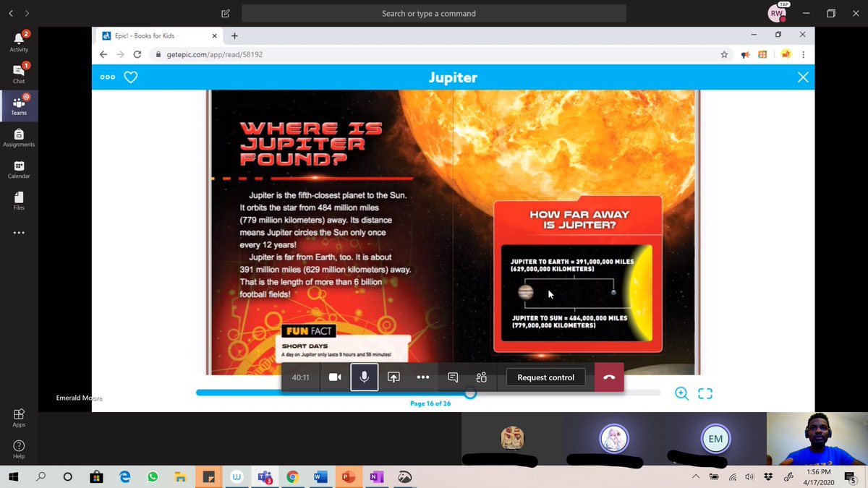This screenshot has height=488, width=868.
Task: Click the "Emerald Moore" presenter name
Action: [80, 398]
